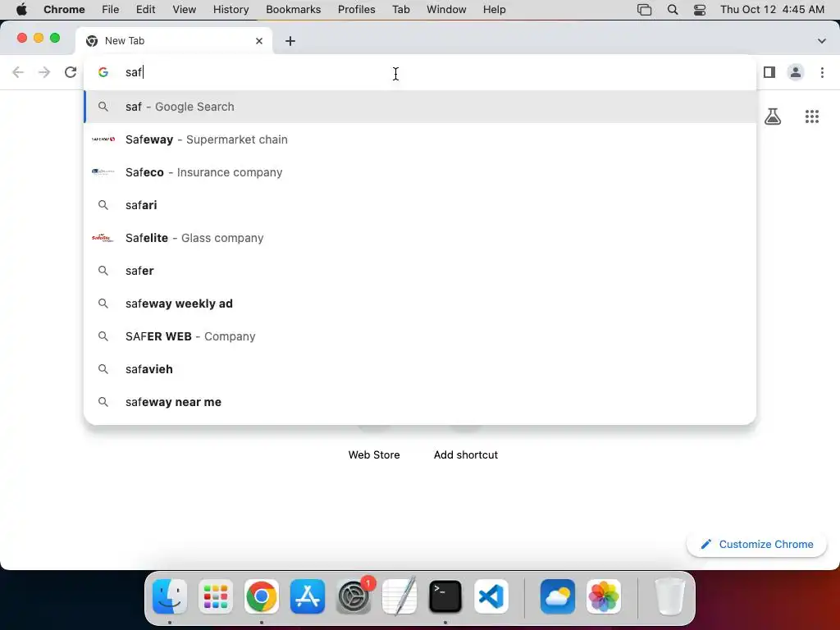Image resolution: width=840 pixels, height=630 pixels.
Task: Select safeway weekly ad suggestion
Action: pyautogui.click(x=420, y=304)
